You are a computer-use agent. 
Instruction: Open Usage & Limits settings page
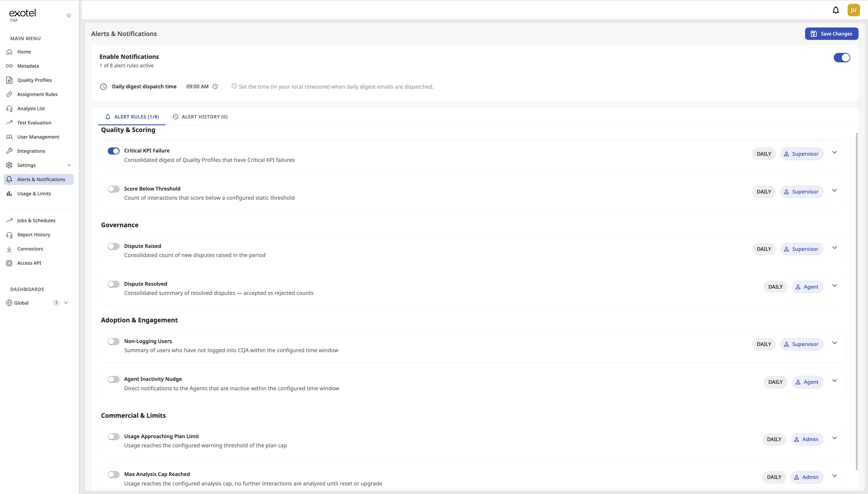39,194
